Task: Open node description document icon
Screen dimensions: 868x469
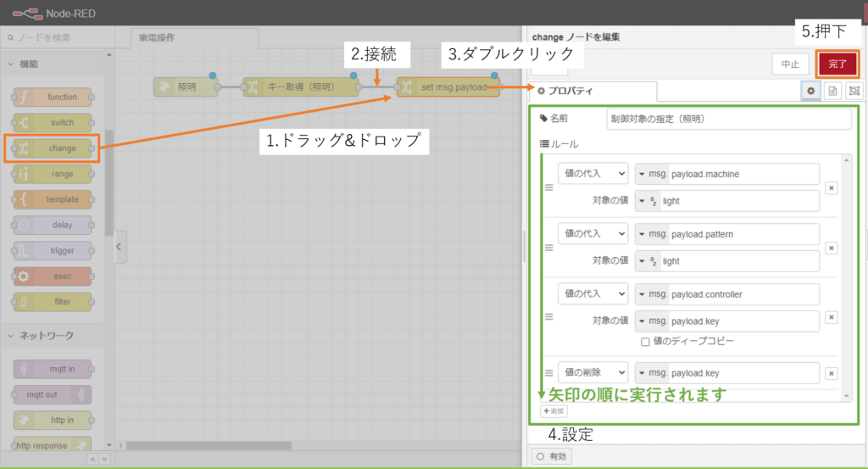Action: pos(832,91)
